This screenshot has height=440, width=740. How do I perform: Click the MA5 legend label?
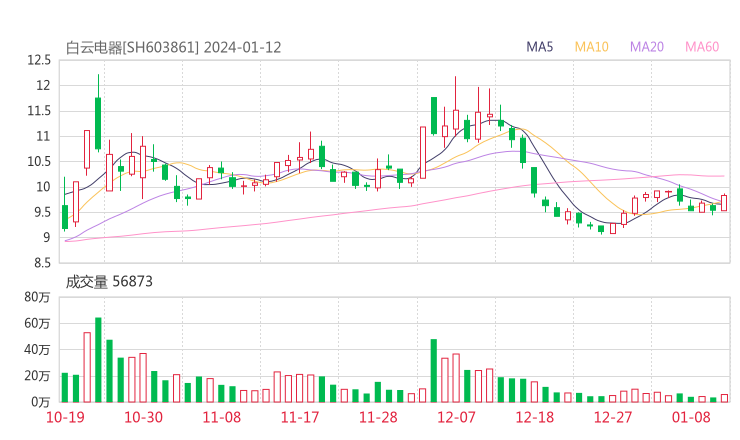pos(539,47)
